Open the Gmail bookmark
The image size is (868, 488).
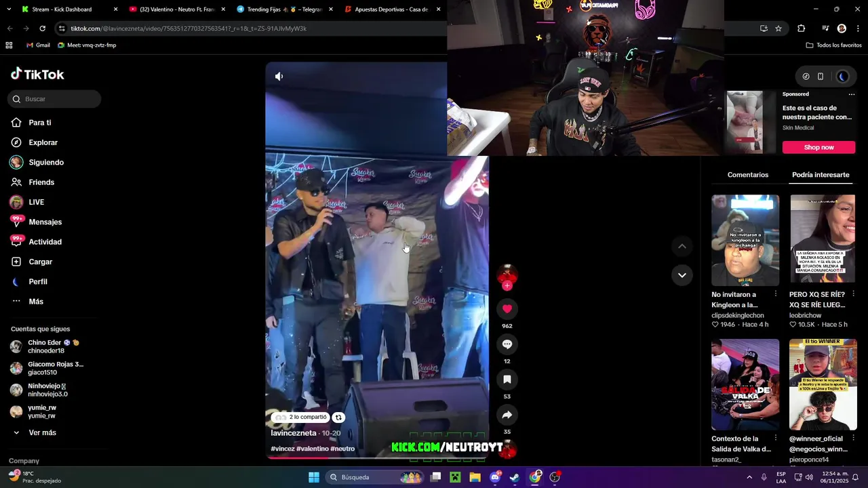[x=38, y=45]
